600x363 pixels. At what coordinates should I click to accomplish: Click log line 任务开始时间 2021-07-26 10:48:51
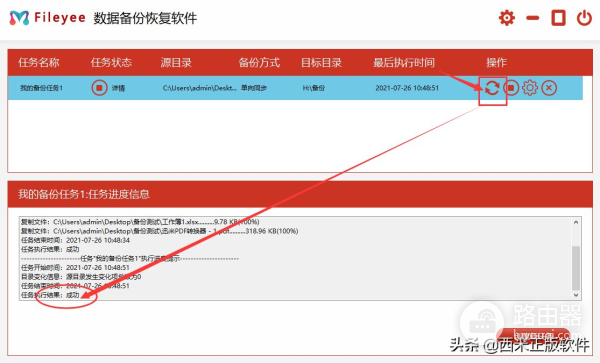pos(75,267)
